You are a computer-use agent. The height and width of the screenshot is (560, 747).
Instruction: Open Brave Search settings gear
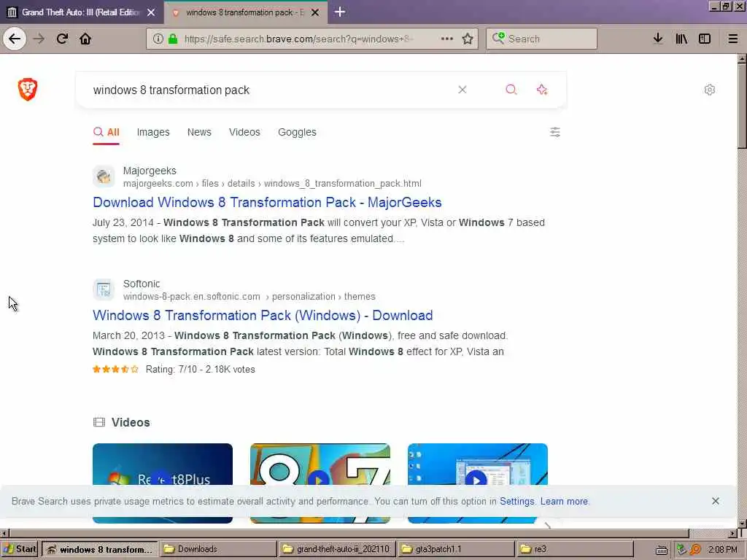point(709,90)
